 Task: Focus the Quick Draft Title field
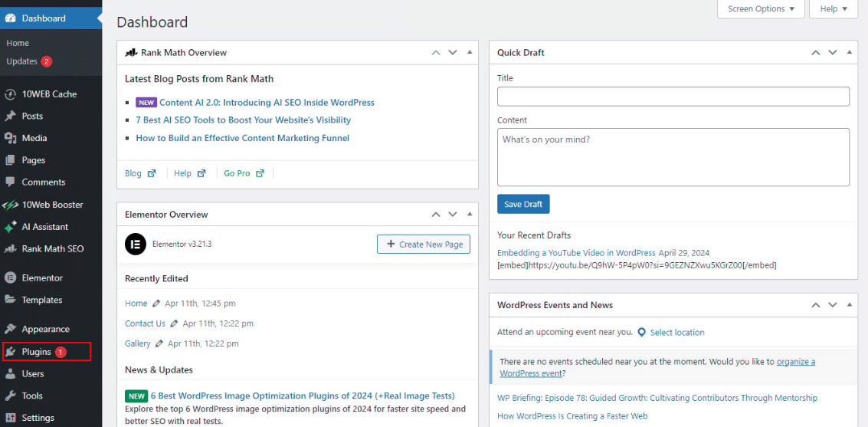[x=673, y=97]
